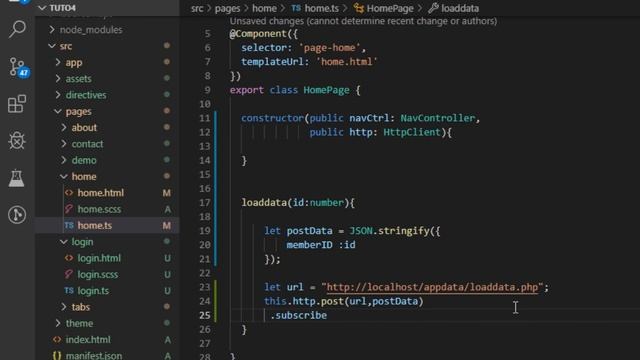Open home.html in the explorer
This screenshot has width=640, height=360.
[x=100, y=193]
